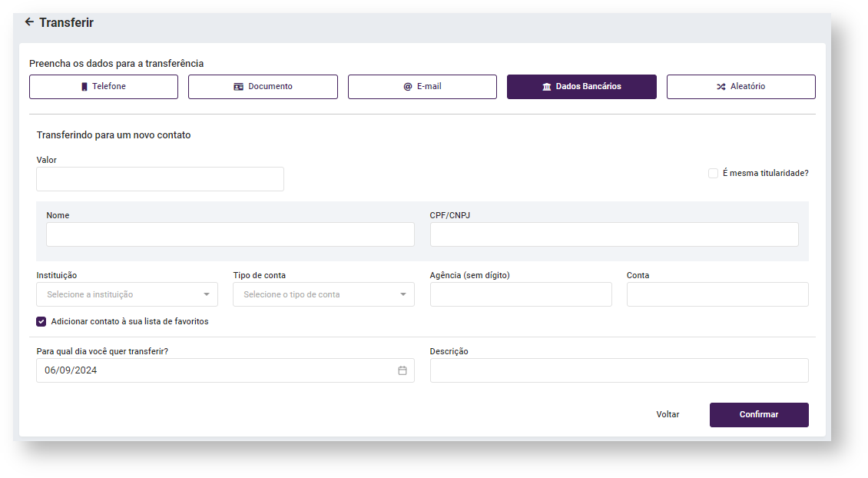Screen dimensions: 868x478
Task: Click the bank icon on Dados Bancários
Action: point(547,87)
